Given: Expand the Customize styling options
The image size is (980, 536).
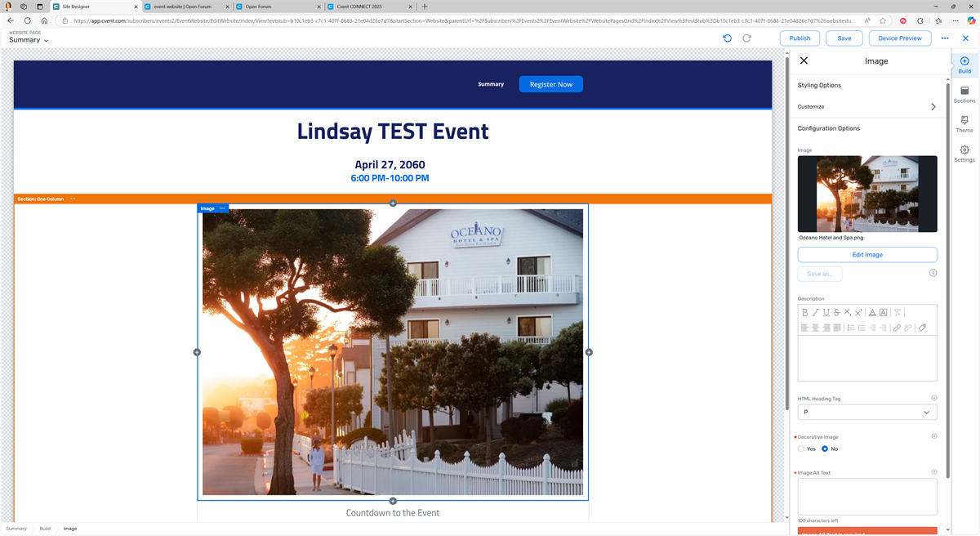Looking at the screenshot, I should [867, 107].
